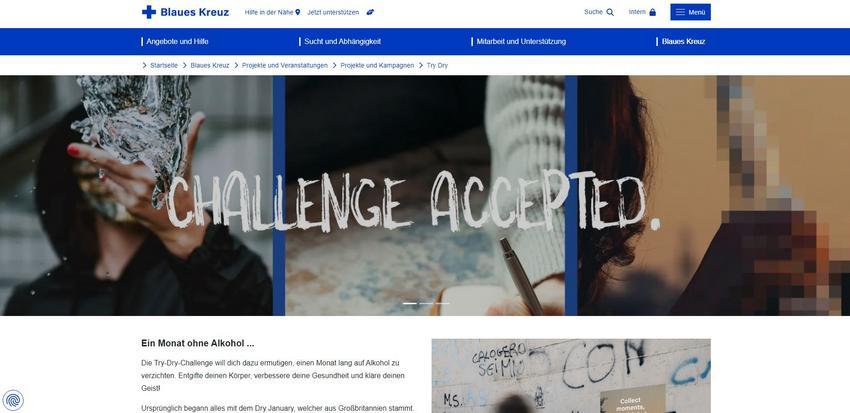
Task: Expand the Angebote und Hilfe navigation menu
Action: (x=175, y=41)
